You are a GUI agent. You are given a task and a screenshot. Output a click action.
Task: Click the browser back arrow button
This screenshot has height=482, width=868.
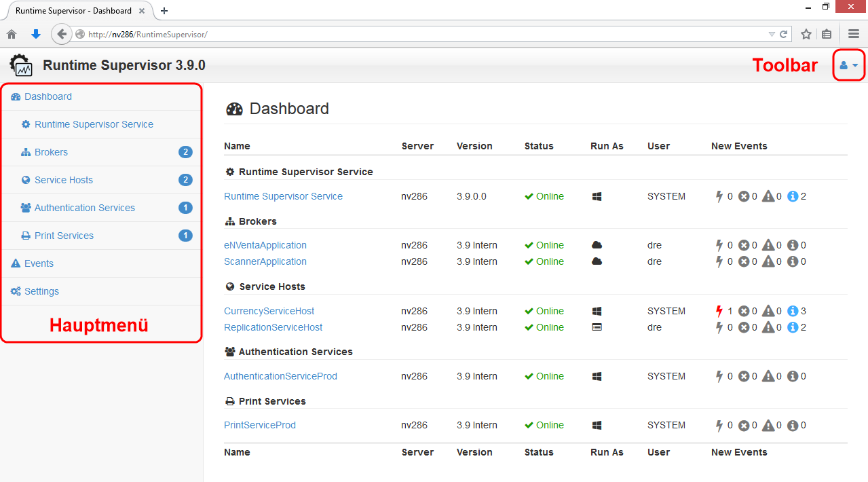[62, 34]
